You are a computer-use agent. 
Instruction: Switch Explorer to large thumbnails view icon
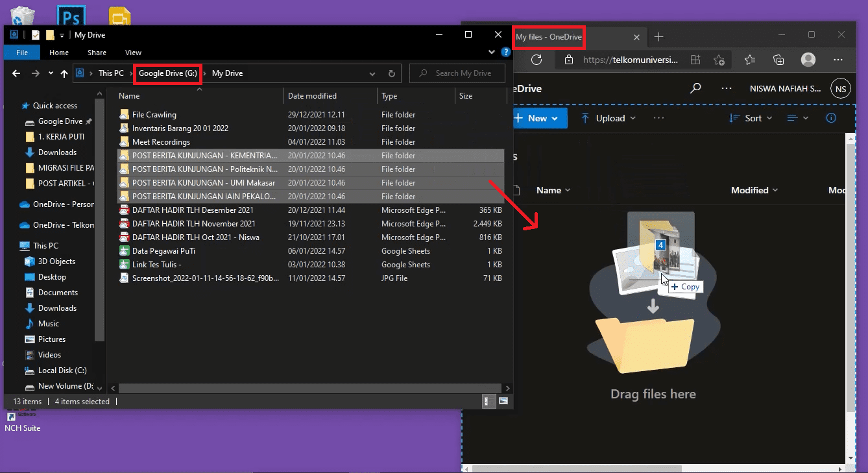pyautogui.click(x=503, y=402)
